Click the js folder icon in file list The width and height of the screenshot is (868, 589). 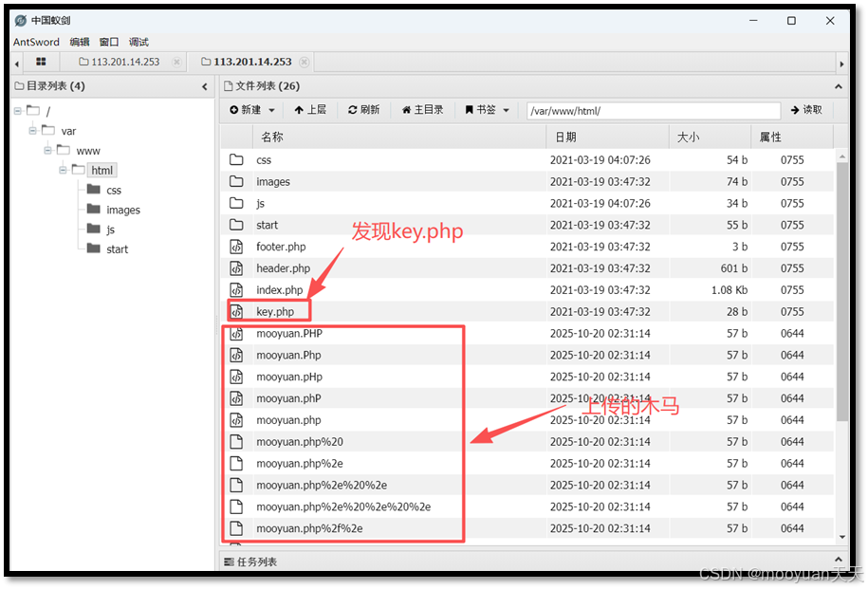click(236, 203)
